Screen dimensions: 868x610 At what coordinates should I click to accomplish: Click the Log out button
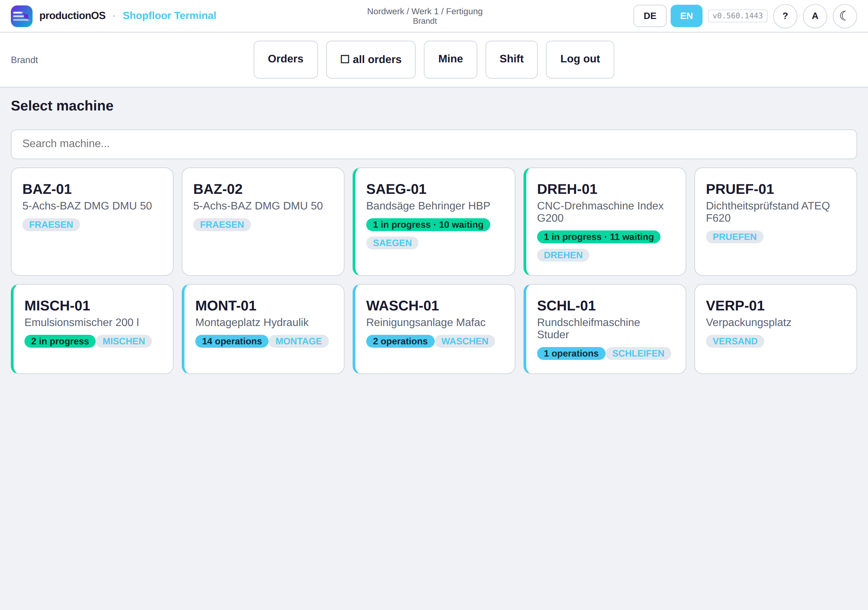[x=579, y=59]
